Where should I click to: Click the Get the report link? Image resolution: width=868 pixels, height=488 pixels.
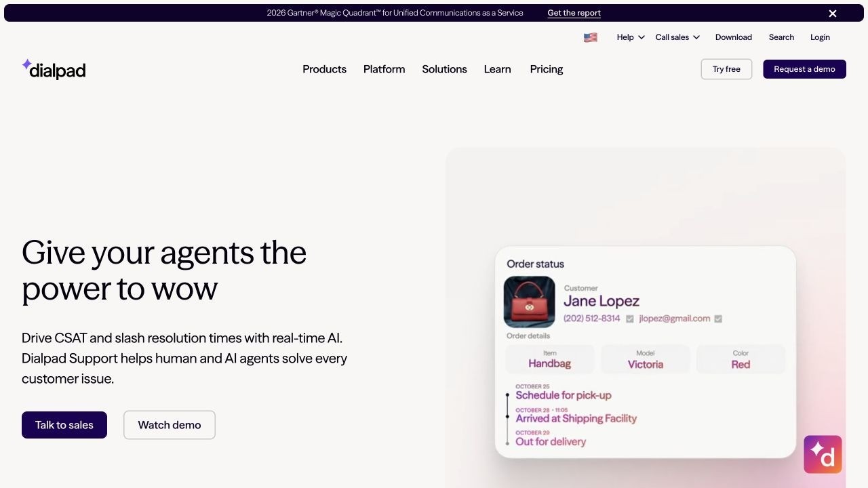tap(574, 13)
